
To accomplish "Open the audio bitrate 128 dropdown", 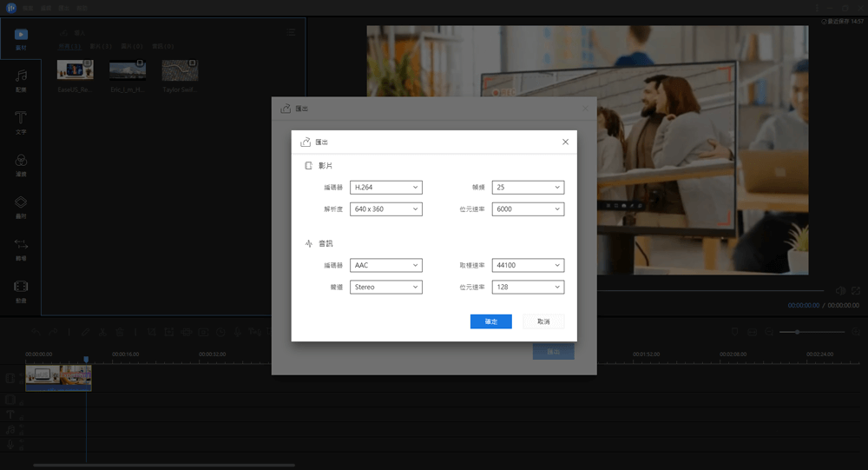I will (x=528, y=287).
